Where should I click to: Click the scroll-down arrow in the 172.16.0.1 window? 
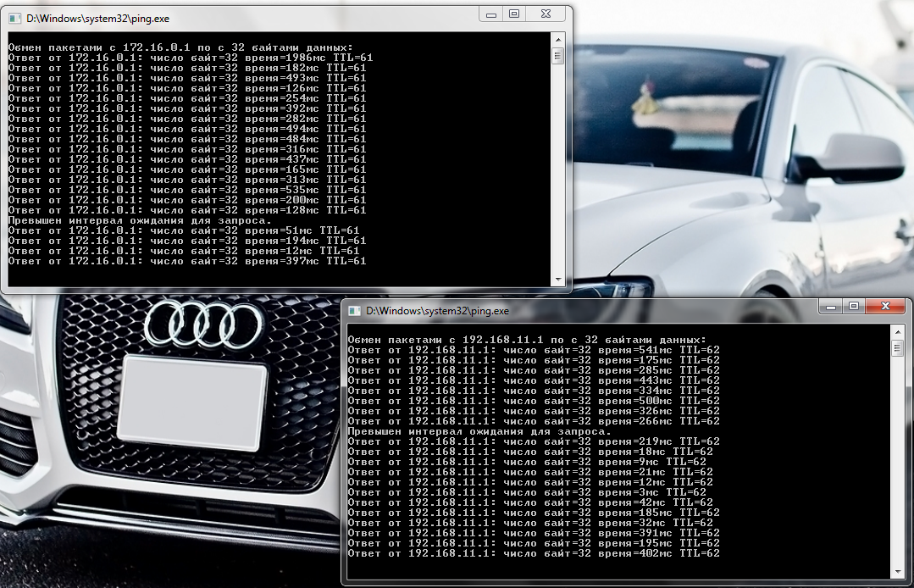[558, 280]
